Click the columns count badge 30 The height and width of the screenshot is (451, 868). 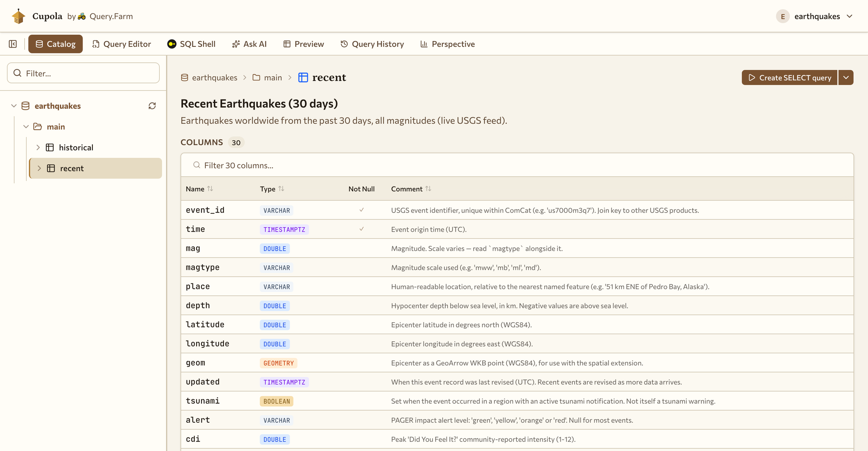(x=236, y=142)
